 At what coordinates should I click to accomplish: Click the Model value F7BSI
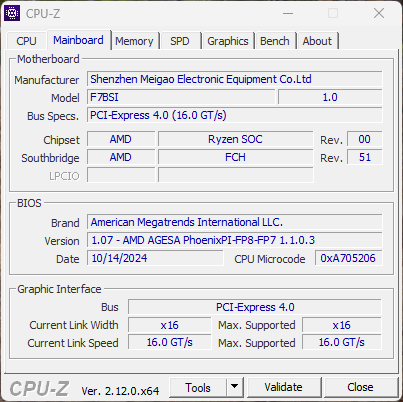pos(181,97)
